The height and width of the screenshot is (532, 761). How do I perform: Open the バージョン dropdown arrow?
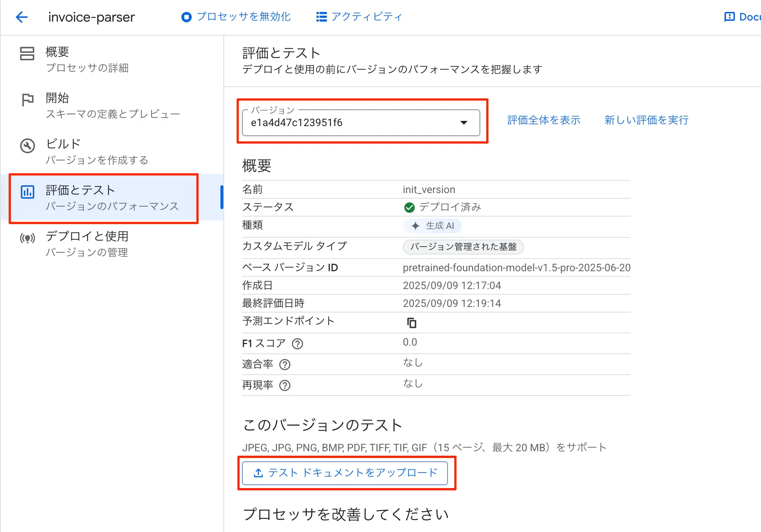pyautogui.click(x=464, y=123)
